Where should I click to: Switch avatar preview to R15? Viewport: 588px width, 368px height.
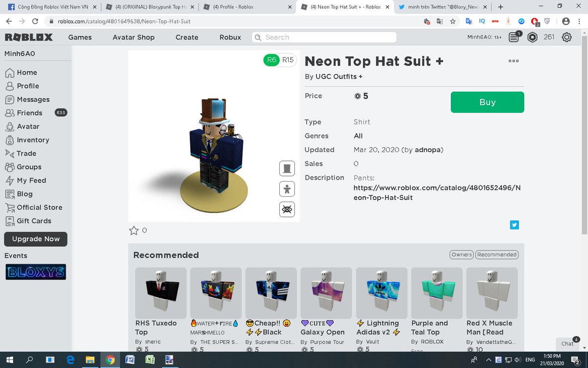(288, 60)
